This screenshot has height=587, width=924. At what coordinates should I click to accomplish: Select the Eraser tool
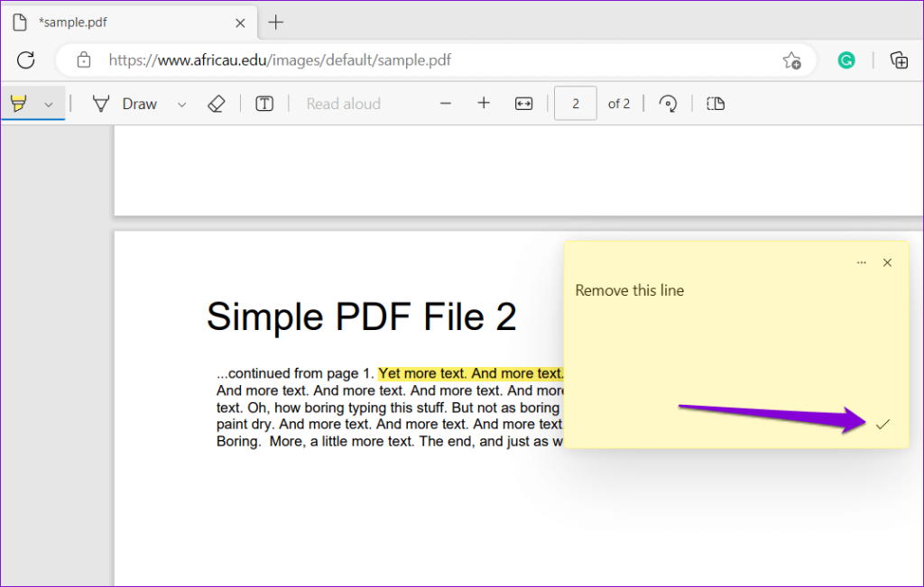(217, 103)
